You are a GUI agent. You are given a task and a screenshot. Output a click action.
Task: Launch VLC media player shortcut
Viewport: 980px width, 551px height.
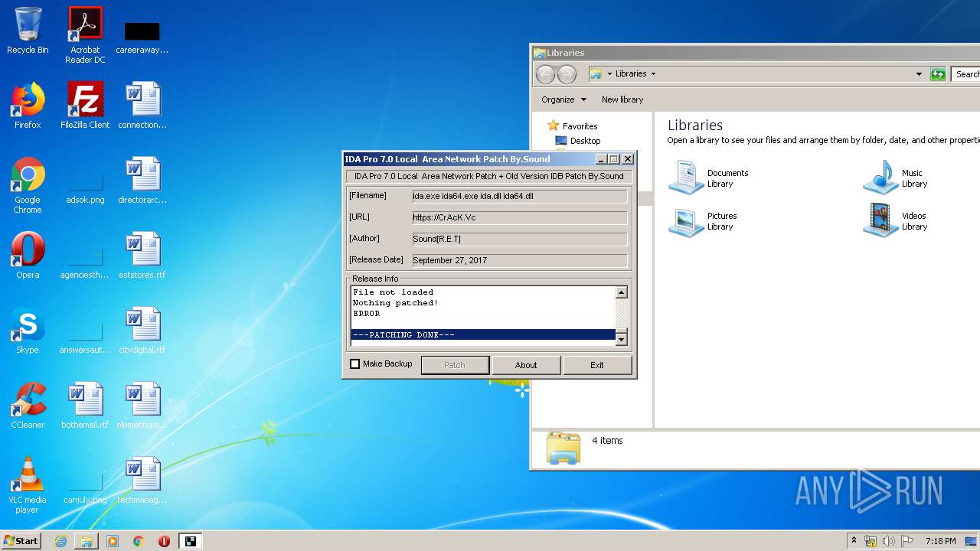28,485
